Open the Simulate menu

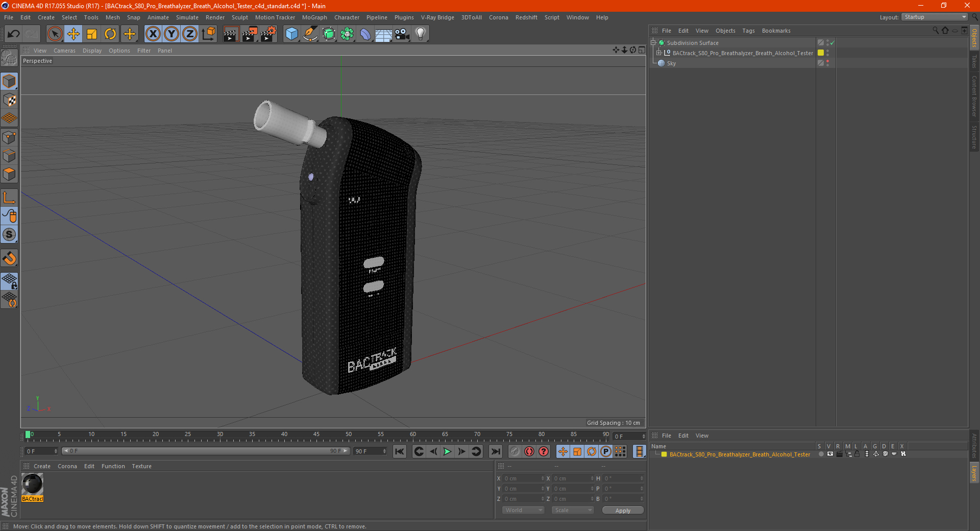click(187, 17)
